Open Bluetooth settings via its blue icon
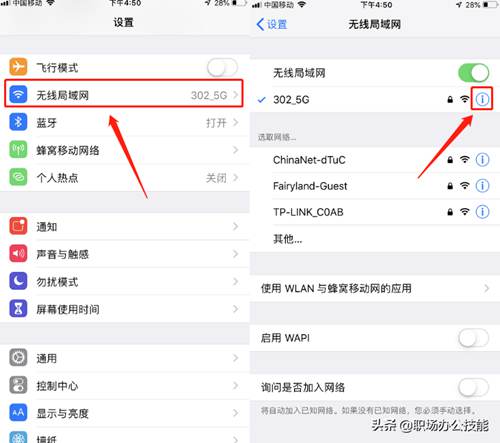The height and width of the screenshot is (443, 500). pos(18,122)
